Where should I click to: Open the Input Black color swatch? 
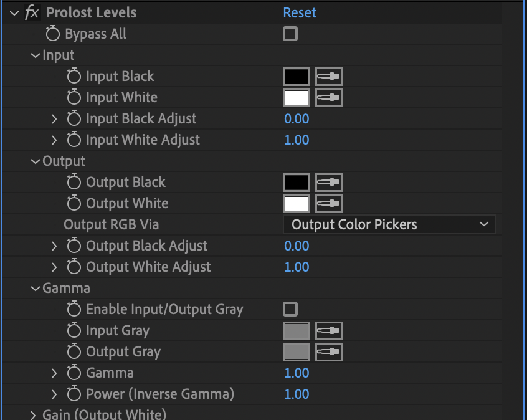[297, 76]
